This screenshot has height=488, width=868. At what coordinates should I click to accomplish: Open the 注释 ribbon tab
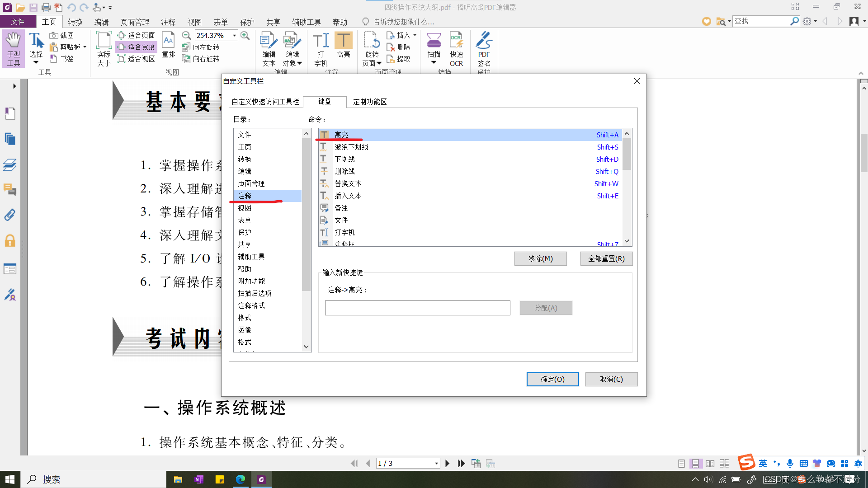[x=168, y=22]
